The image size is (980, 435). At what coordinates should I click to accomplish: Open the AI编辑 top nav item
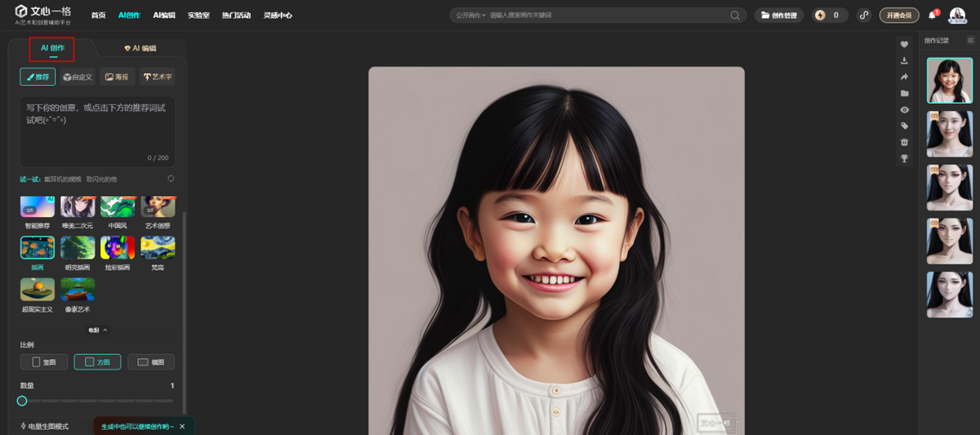[164, 16]
